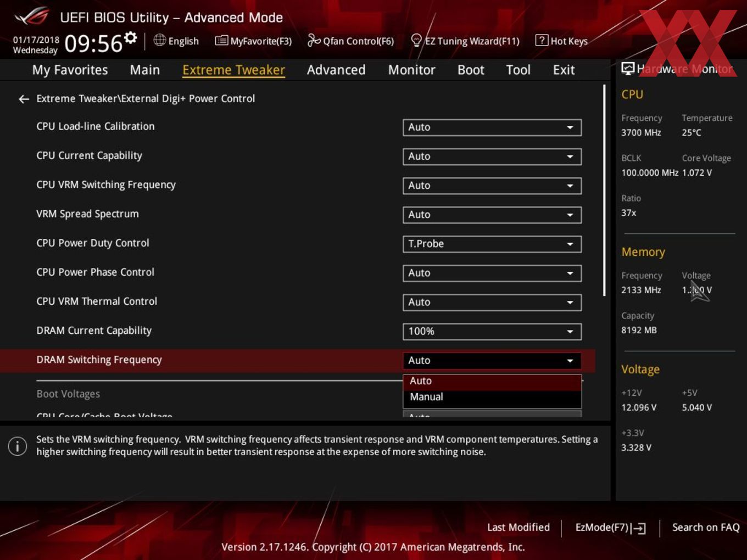The width and height of the screenshot is (747, 560).
Task: Click the English language label
Action: coord(183,41)
